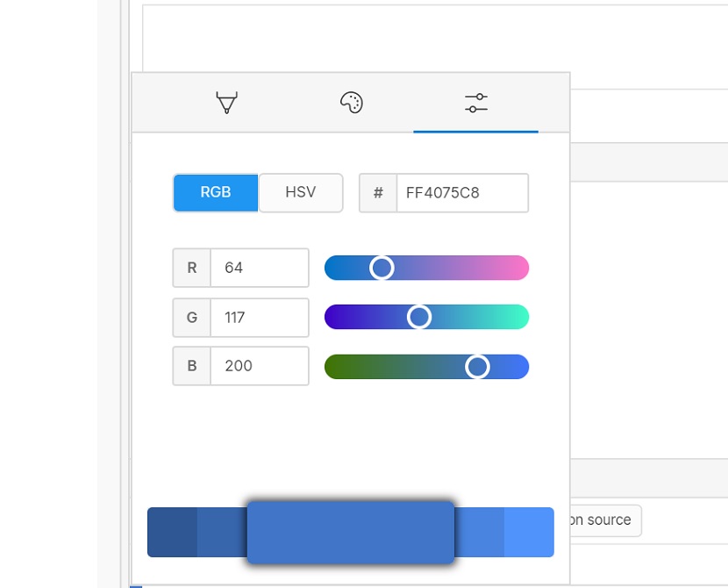The height and width of the screenshot is (588, 728).
Task: Click the palette icon in the header
Action: click(350, 104)
